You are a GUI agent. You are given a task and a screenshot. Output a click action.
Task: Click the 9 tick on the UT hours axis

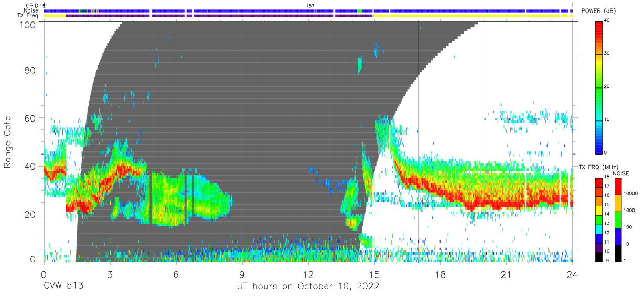click(242, 274)
